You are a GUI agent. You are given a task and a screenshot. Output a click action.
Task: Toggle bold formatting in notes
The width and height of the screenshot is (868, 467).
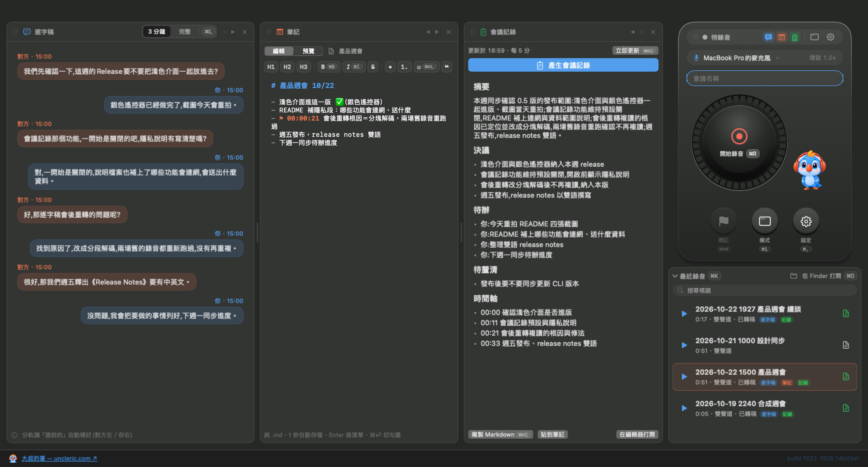[329, 67]
